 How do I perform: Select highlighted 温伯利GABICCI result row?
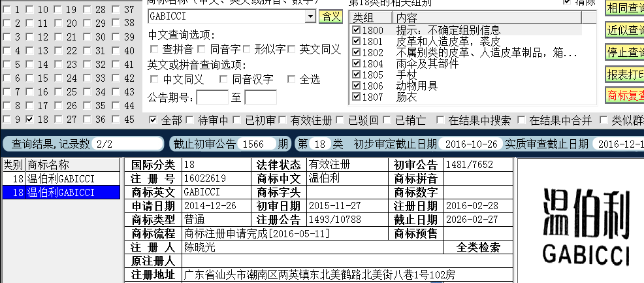coord(61,192)
